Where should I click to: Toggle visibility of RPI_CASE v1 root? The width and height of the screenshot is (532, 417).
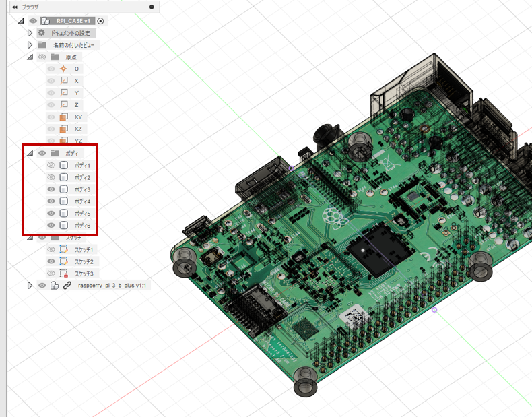point(33,21)
